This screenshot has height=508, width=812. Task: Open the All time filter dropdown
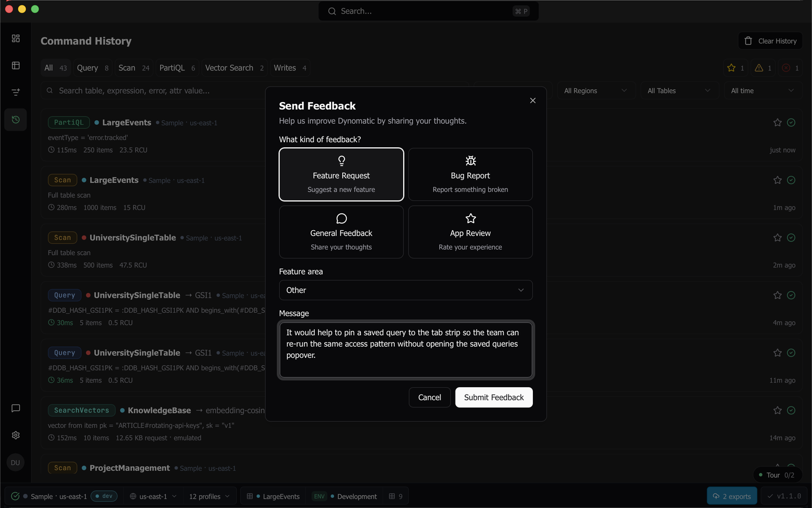click(763, 91)
